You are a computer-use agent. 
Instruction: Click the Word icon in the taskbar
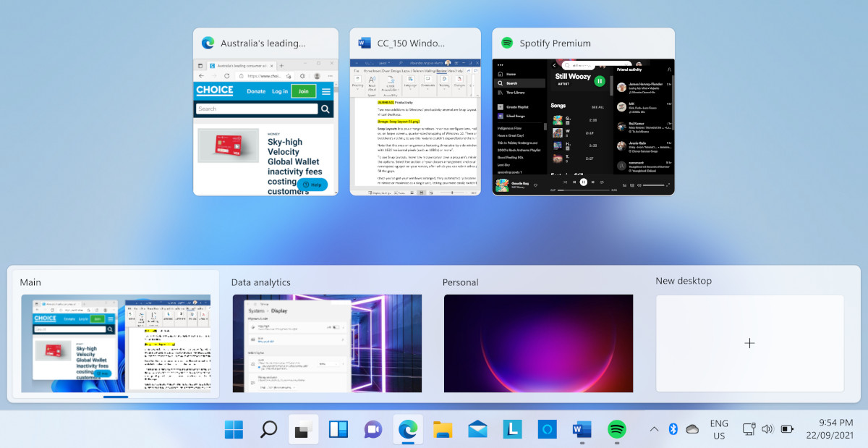(582, 429)
